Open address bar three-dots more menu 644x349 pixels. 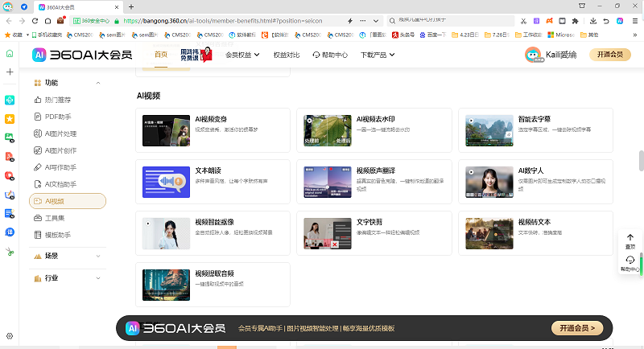pyautogui.click(x=363, y=21)
